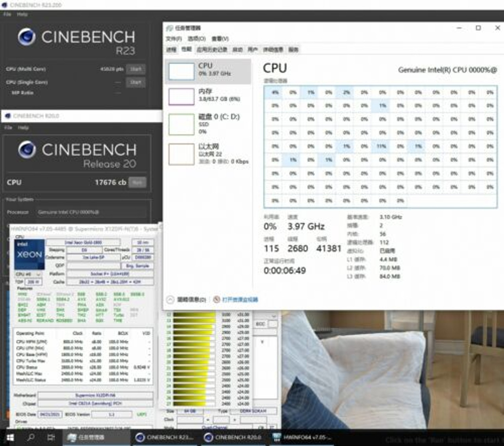Click "Genuine Intel(R) CPU 0000%@" in Task Manager
This screenshot has height=446, width=504.
(447, 70)
